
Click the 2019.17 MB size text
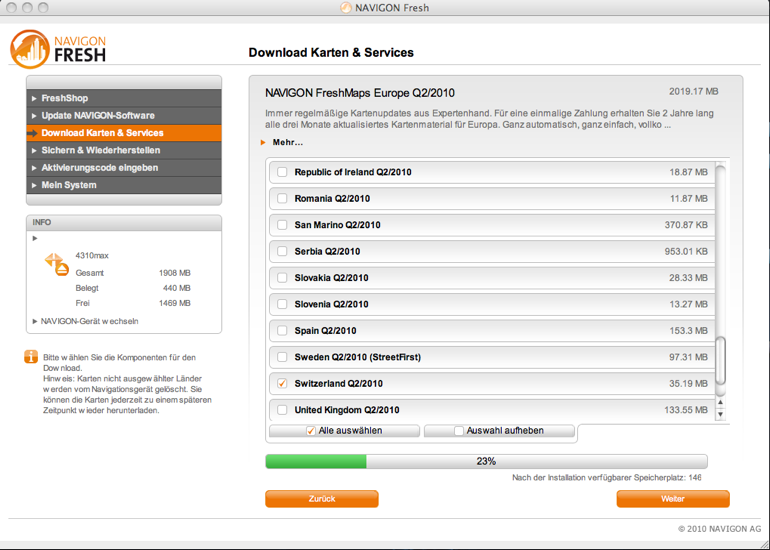693,91
